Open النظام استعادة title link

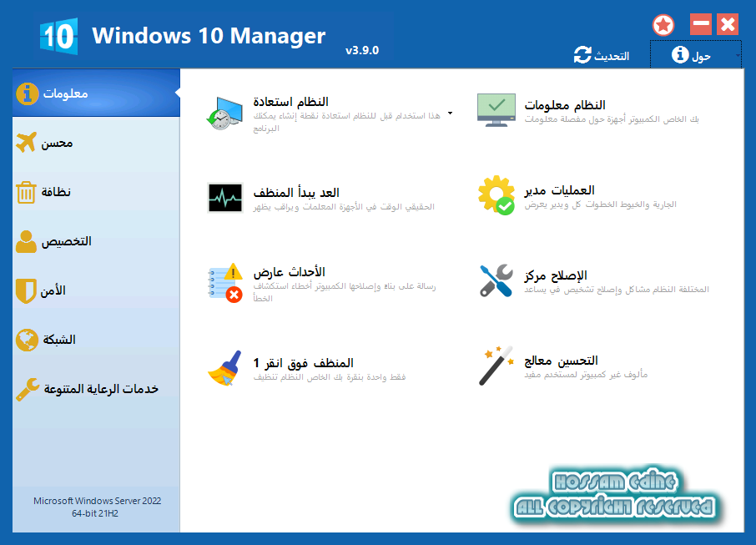(x=290, y=102)
